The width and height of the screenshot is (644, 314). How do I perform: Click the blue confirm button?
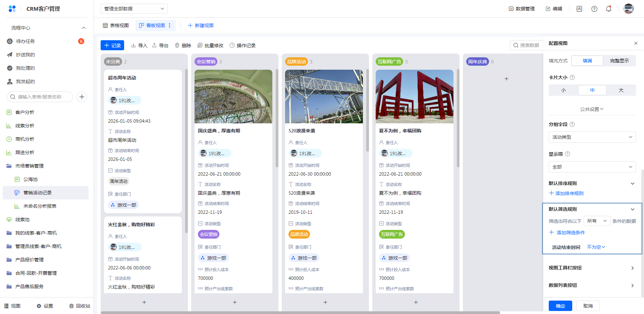(560, 306)
